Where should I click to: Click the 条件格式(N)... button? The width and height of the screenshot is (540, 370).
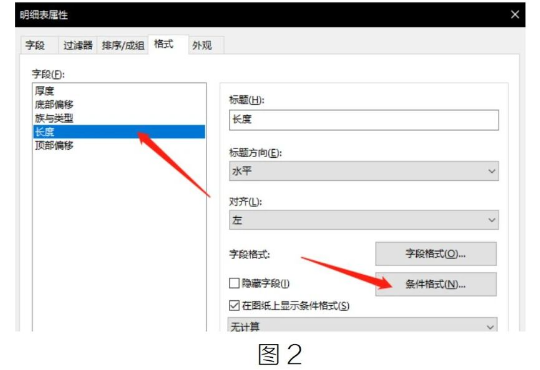pos(436,284)
